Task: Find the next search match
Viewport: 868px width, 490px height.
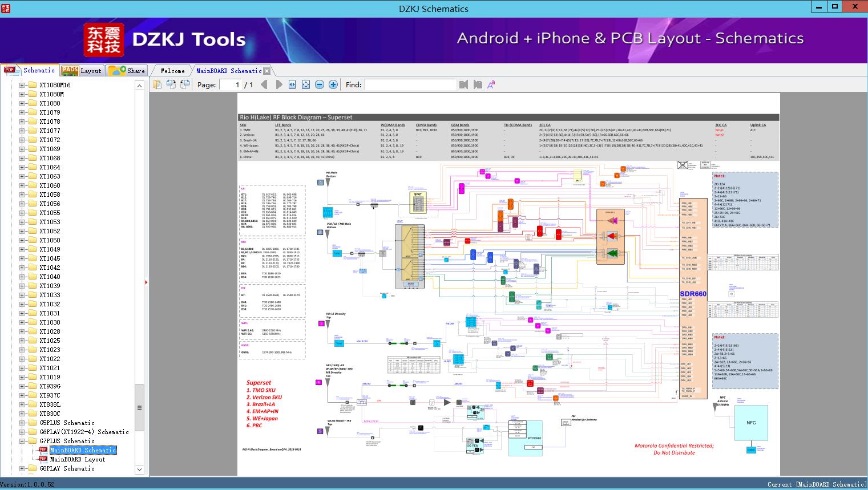Action: pos(478,84)
